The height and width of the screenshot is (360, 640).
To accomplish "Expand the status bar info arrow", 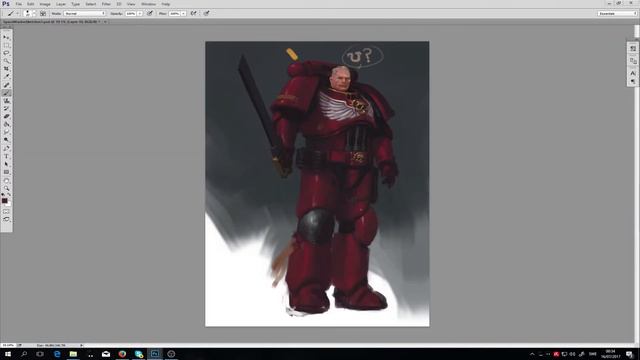I will pos(82,345).
